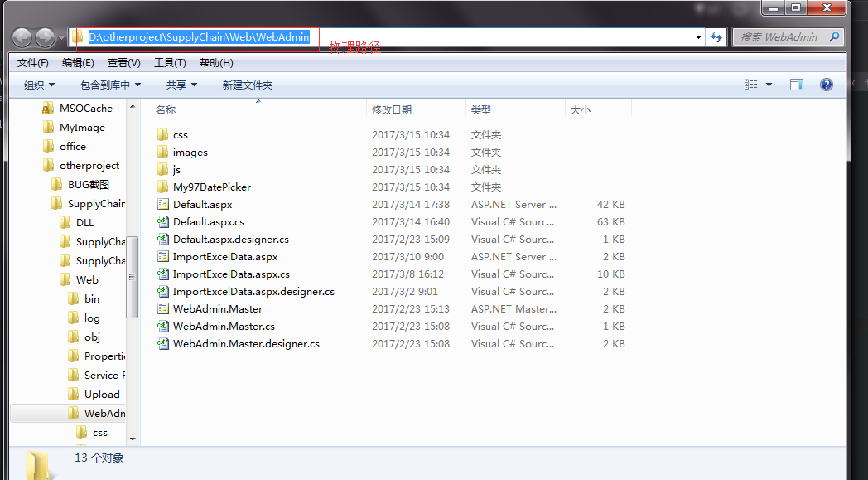
Task: Click tree pane scrollbar down arrow
Action: 133,439
